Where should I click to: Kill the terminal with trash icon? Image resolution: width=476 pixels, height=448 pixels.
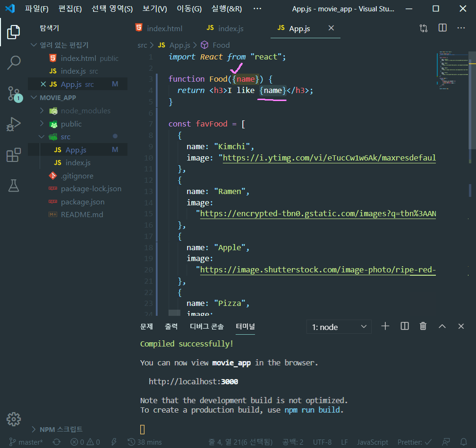click(x=423, y=326)
